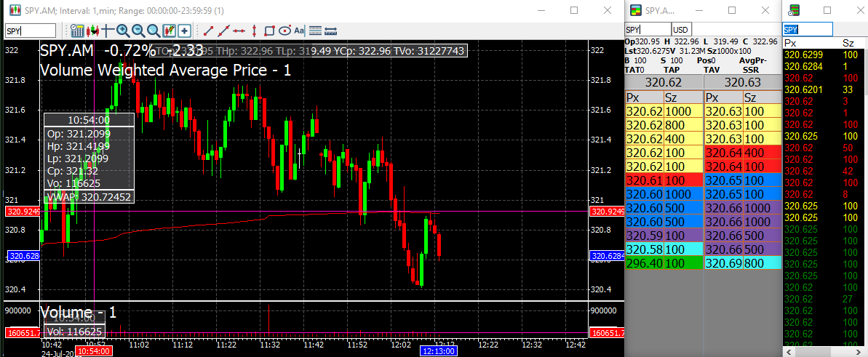868x357 pixels.
Task: Click the Sz header on the ask side
Action: click(763, 98)
